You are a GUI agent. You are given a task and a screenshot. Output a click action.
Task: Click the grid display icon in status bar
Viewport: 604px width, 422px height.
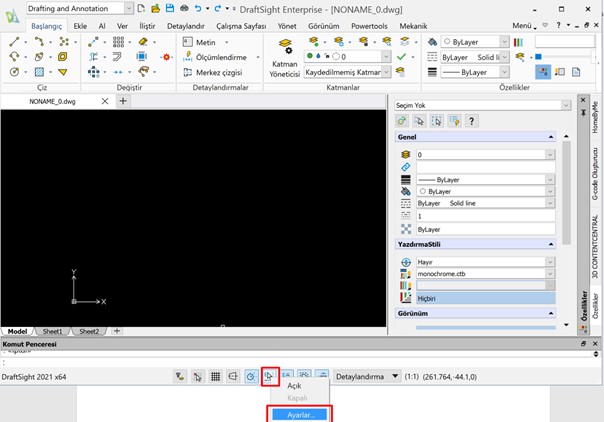tap(215, 376)
